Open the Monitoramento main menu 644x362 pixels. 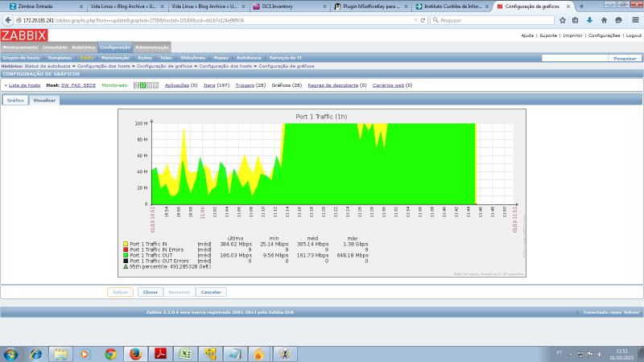(x=20, y=47)
